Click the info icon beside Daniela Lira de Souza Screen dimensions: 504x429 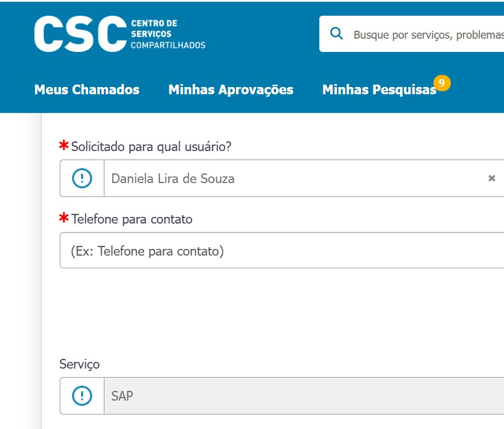pos(82,178)
